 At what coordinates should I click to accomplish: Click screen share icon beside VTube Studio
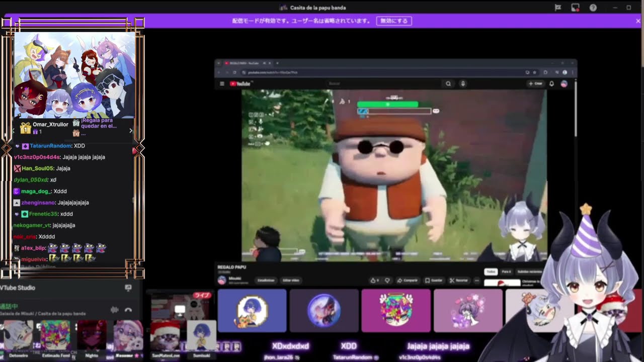tap(128, 288)
